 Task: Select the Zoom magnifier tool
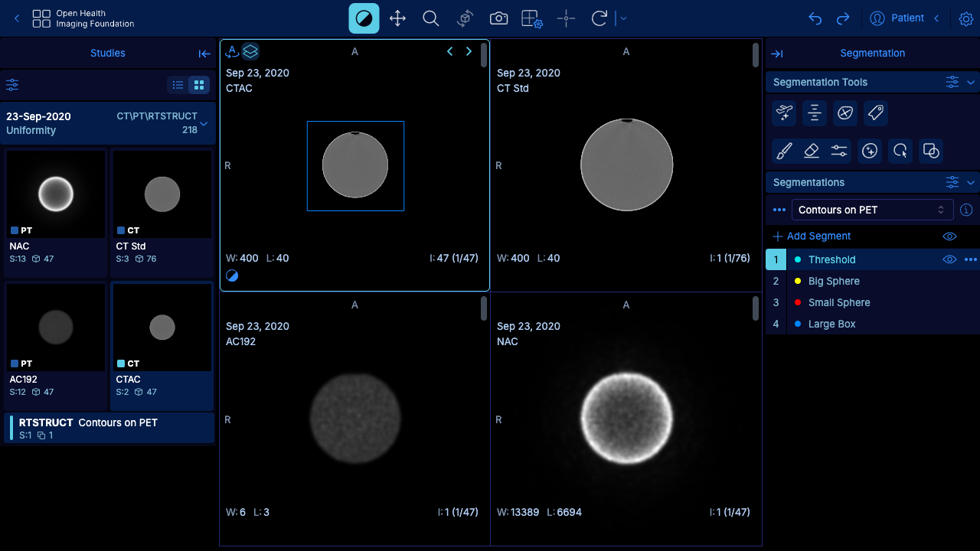coord(431,18)
